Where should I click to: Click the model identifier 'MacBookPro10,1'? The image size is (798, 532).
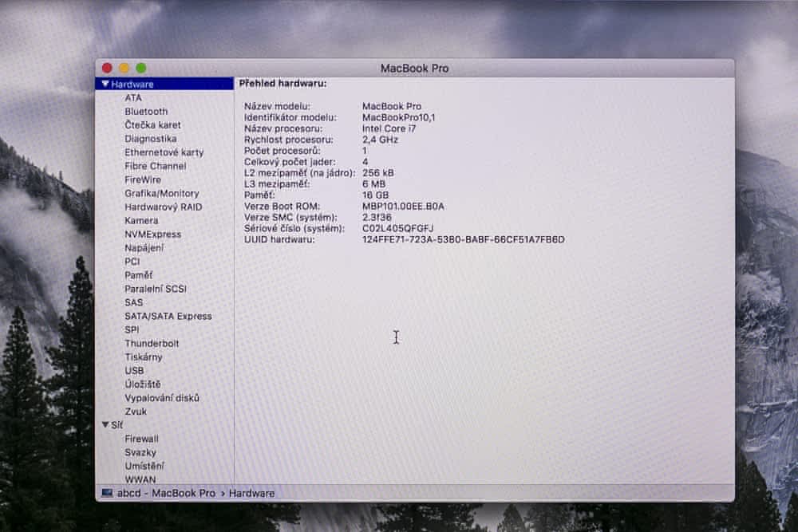pos(398,117)
